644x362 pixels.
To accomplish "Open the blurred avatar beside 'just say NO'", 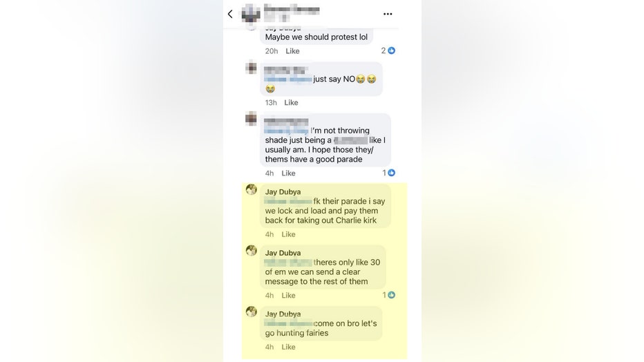I will pos(251,67).
